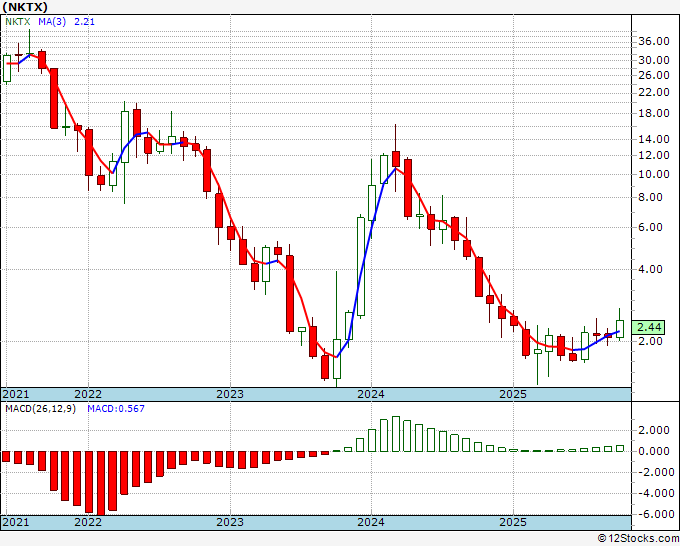680x546 pixels.
Task: Click the 22.00 price axis label
Action: point(654,92)
